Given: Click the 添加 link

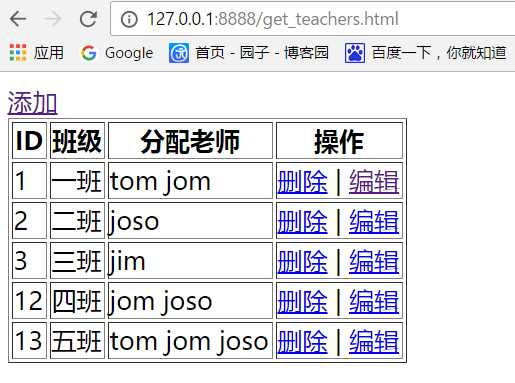Looking at the screenshot, I should click(x=32, y=103).
